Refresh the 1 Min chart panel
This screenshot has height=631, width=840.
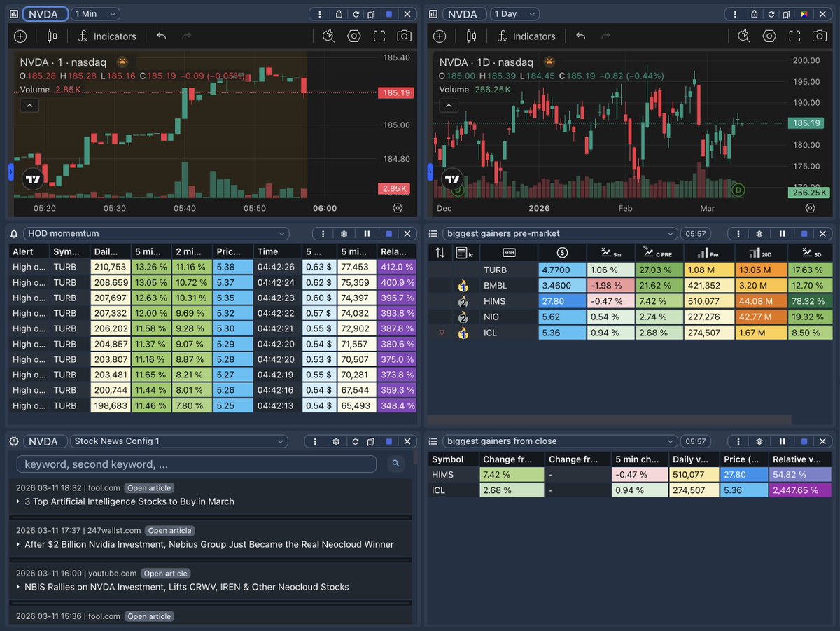356,14
